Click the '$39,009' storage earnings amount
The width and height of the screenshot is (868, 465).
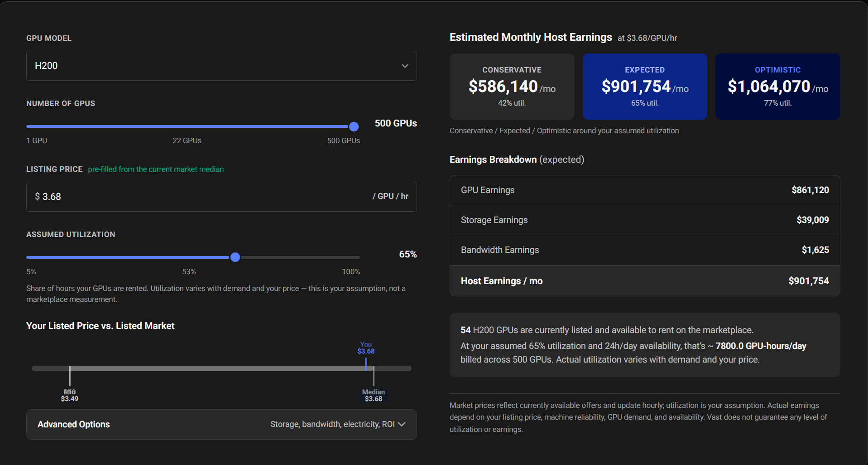click(x=813, y=220)
